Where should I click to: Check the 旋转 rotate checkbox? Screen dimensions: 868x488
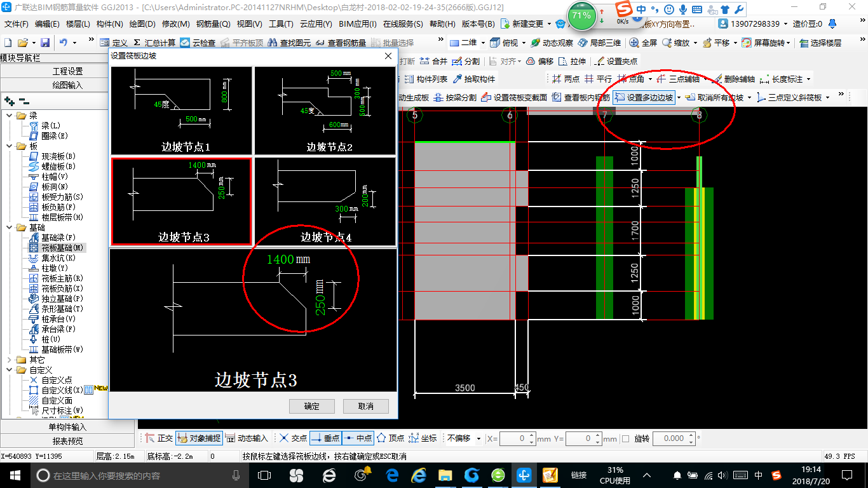[625, 438]
